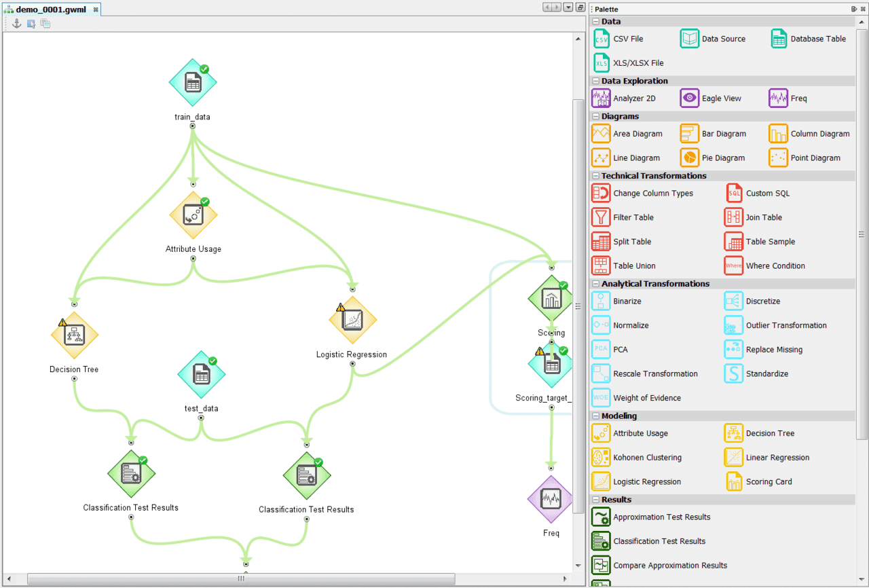The image size is (869, 588).
Task: Select the Decision Tree node in workflow
Action: 74,335
